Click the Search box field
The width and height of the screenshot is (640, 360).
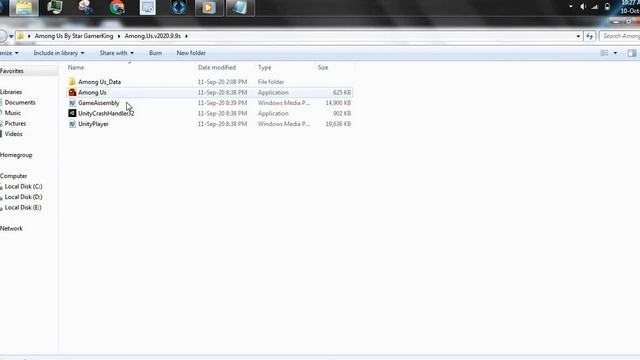[x=620, y=36]
